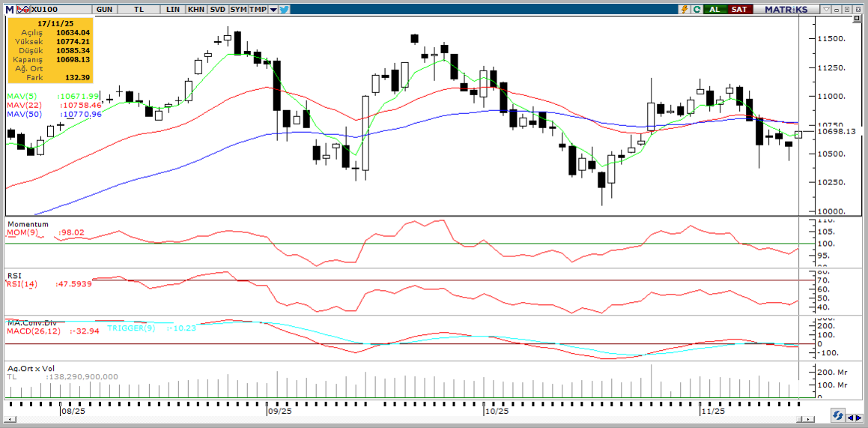
Task: Select the SYM toolbar item
Action: pyautogui.click(x=238, y=9)
